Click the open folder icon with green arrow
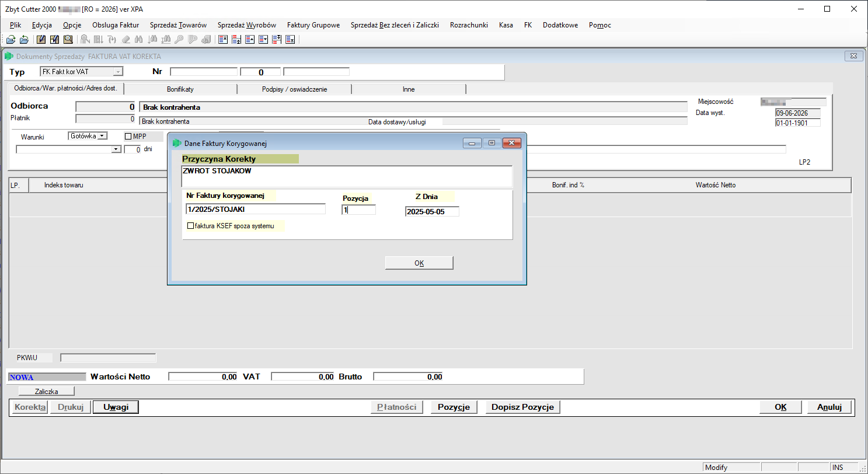The image size is (868, 474). 11,40
